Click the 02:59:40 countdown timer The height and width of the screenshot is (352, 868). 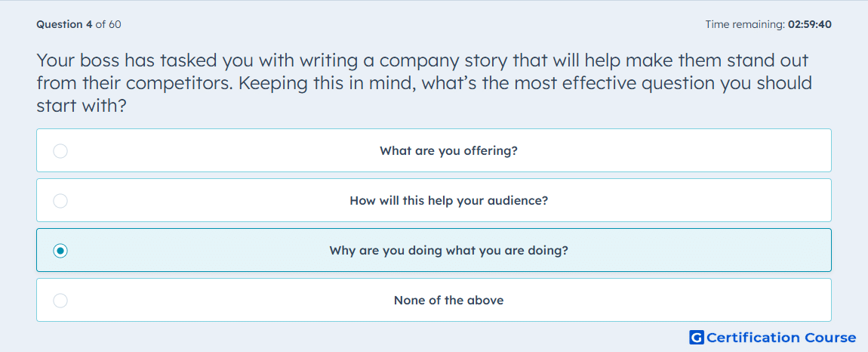click(x=809, y=24)
